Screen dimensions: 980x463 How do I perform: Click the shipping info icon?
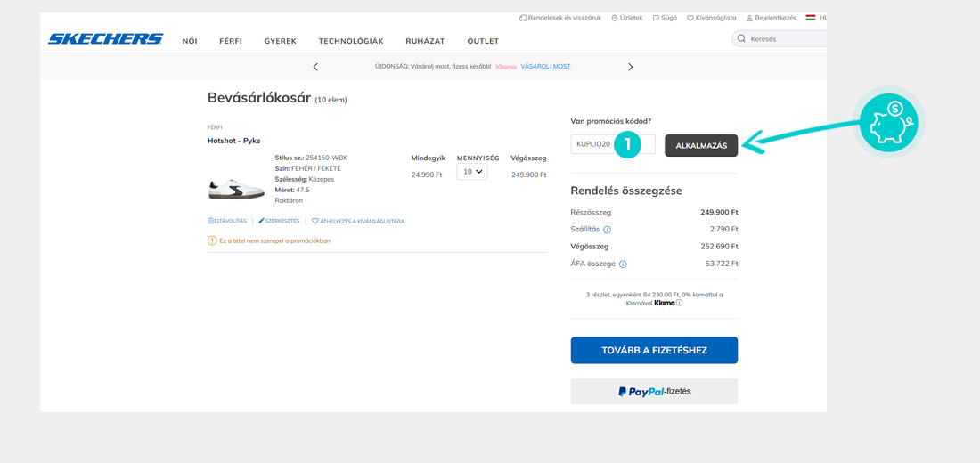[x=608, y=230]
